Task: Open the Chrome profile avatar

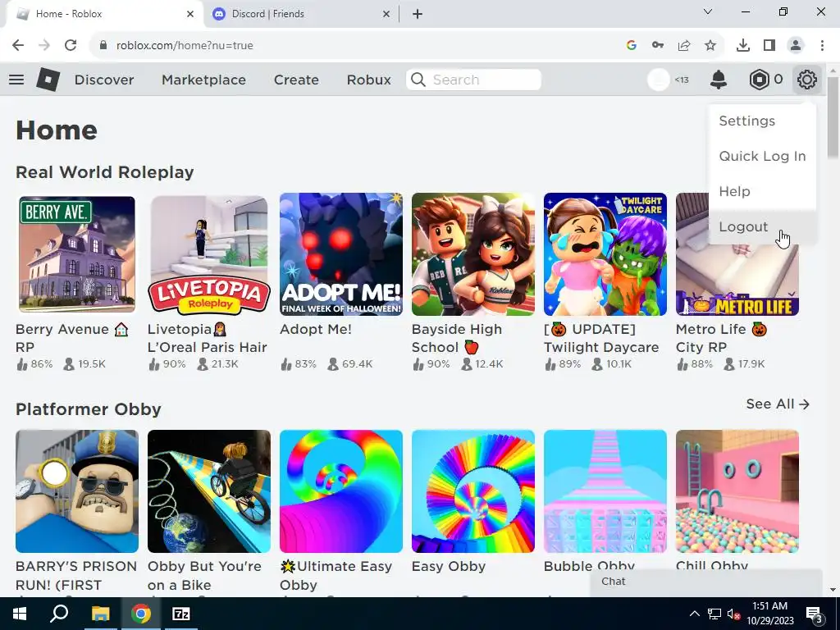Action: [x=796, y=46]
